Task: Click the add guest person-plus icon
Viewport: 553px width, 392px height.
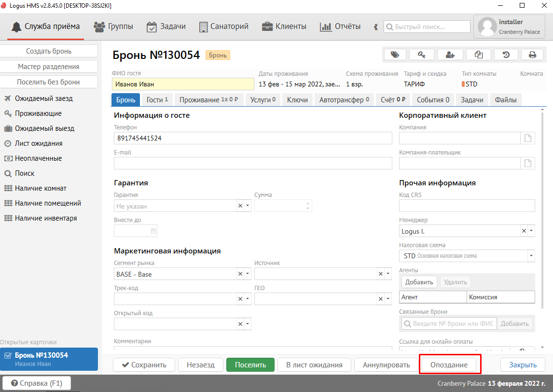Action: coord(450,55)
